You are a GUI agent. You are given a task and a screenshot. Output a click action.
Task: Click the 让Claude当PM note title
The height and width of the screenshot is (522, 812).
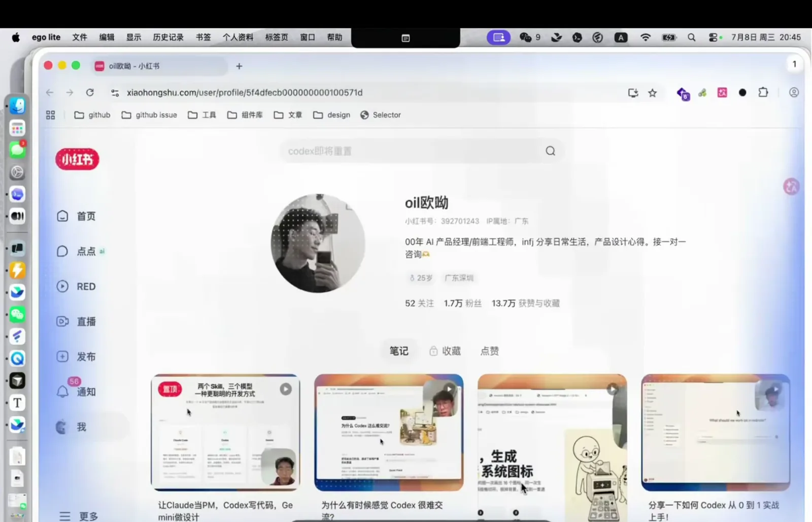(x=225, y=511)
